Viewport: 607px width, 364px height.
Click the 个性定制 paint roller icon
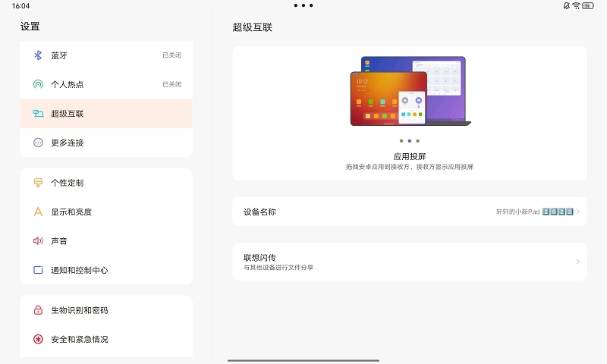click(x=38, y=183)
